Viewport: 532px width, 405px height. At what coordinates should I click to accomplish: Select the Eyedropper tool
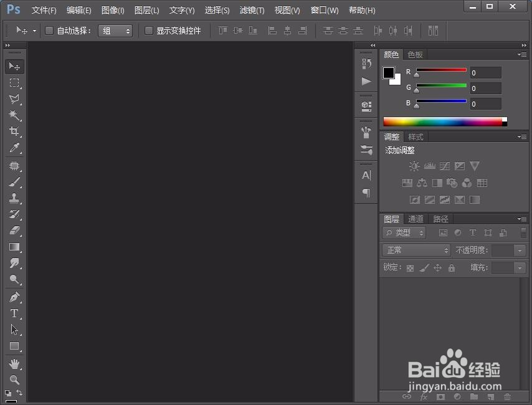tap(14, 148)
